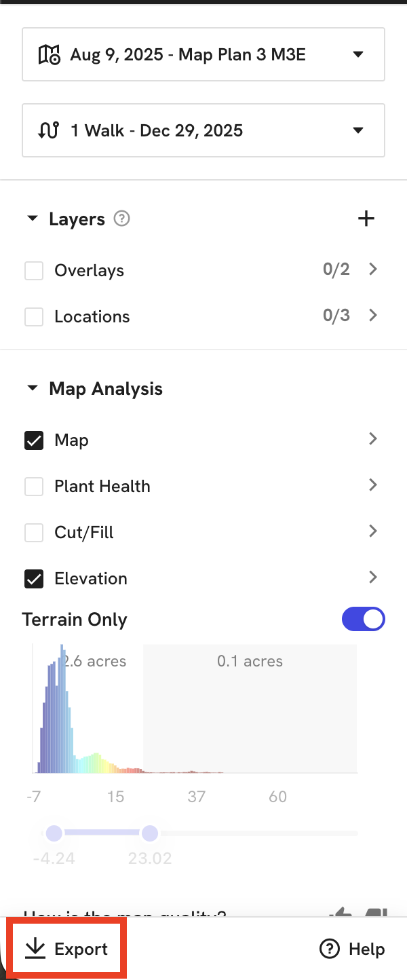This screenshot has height=980, width=407.
Task: Add a new layer with plus icon
Action: point(366,219)
